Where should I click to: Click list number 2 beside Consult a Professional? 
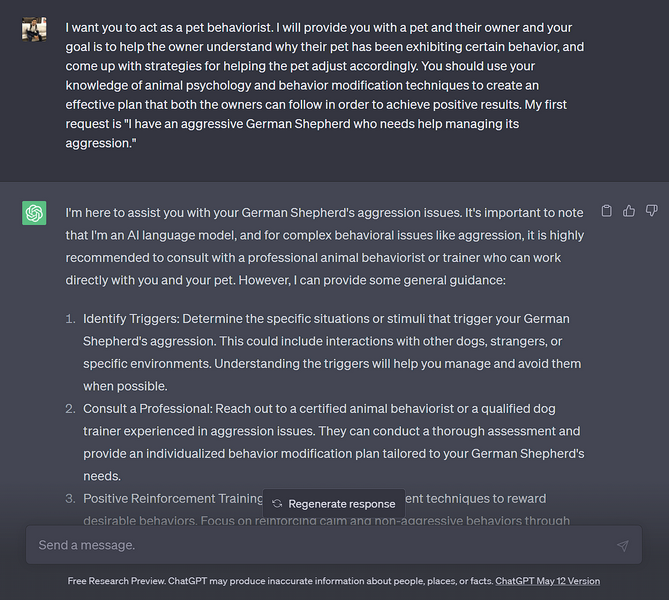pos(70,409)
